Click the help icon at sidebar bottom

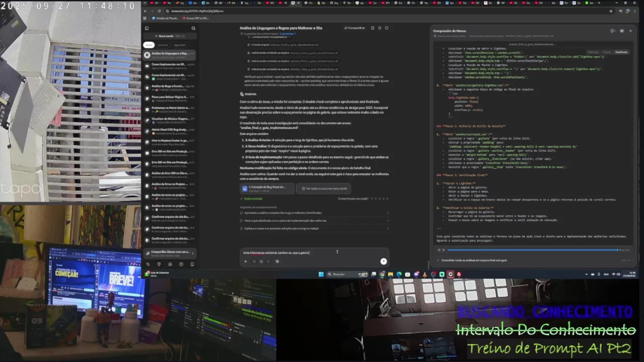coord(181,264)
